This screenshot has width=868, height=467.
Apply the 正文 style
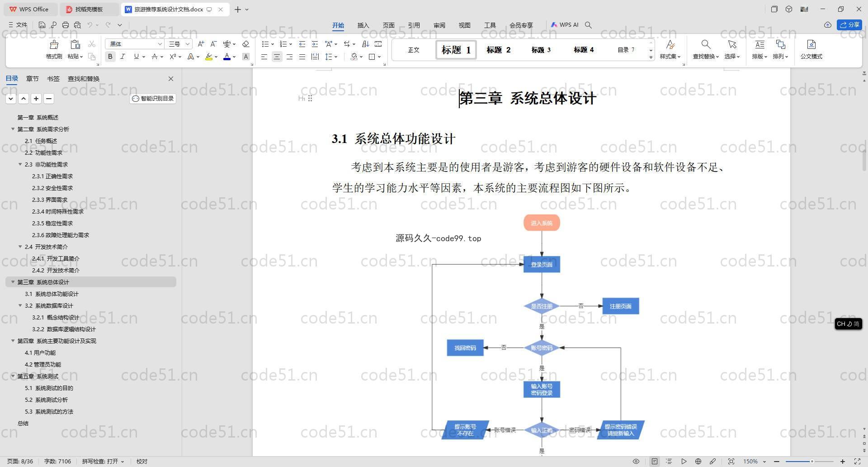click(413, 50)
